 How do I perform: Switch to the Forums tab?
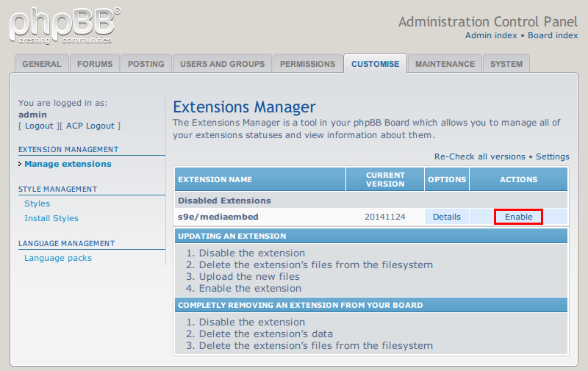pyautogui.click(x=95, y=64)
